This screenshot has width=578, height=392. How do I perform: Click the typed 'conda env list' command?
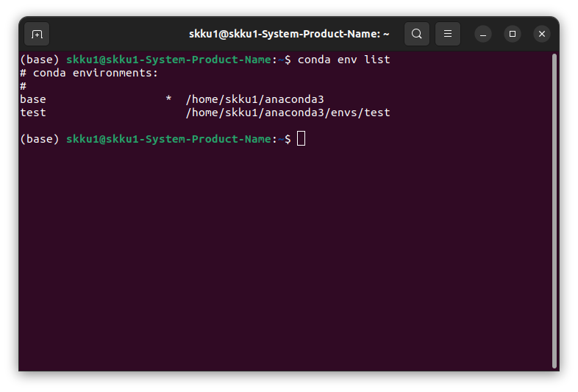(343, 60)
